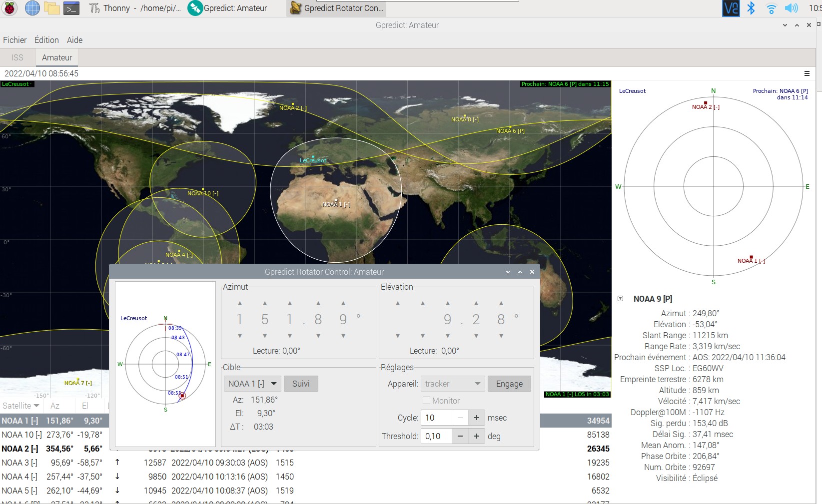
Task: Click NOAA 10 satellite marker on map
Action: pyautogui.click(x=202, y=189)
